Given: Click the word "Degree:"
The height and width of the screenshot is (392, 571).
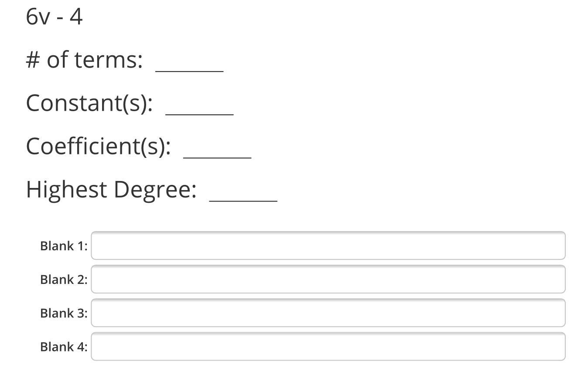Looking at the screenshot, I should 155,190.
